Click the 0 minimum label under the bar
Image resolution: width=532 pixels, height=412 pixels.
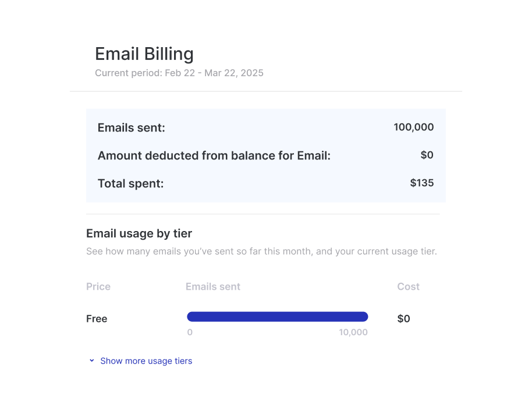(x=190, y=333)
